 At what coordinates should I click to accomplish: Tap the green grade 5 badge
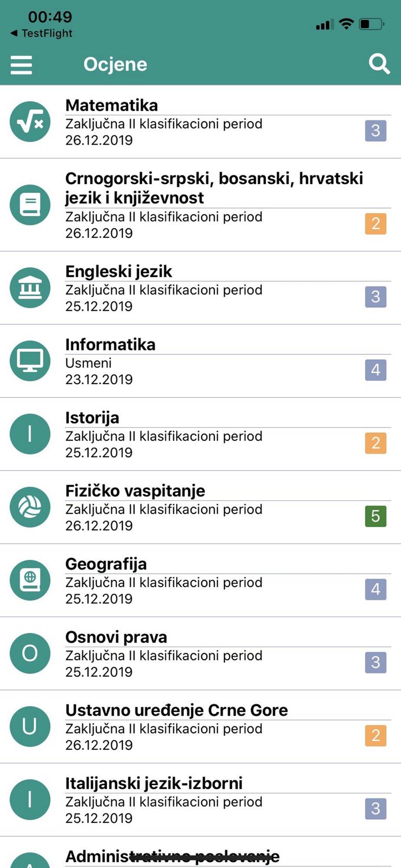tap(376, 516)
